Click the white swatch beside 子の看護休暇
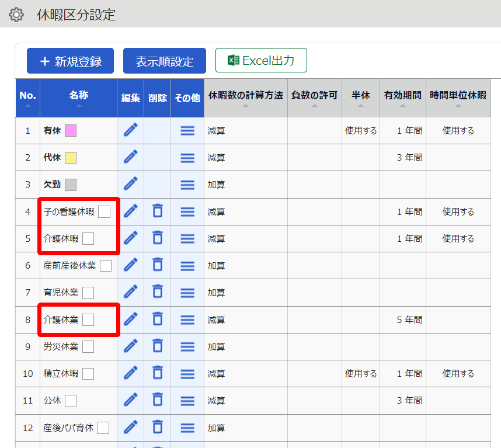Viewport: 501px width, 448px height. [104, 211]
